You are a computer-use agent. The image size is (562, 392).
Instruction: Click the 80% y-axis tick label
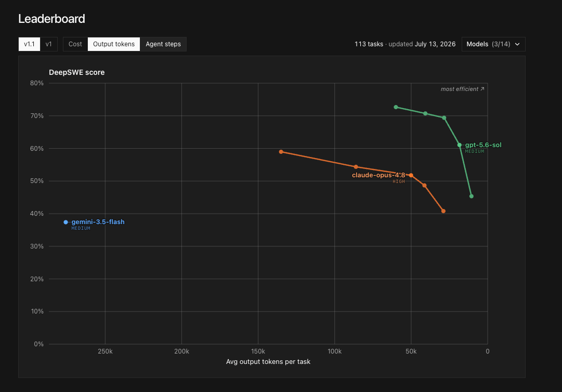point(37,83)
